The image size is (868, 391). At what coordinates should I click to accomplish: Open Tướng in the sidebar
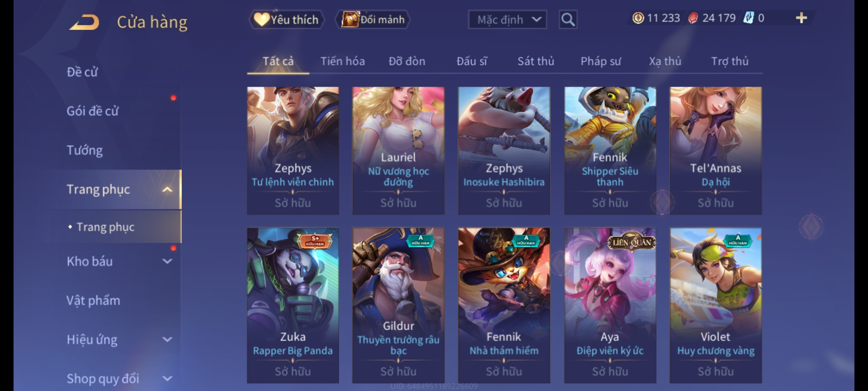[85, 150]
